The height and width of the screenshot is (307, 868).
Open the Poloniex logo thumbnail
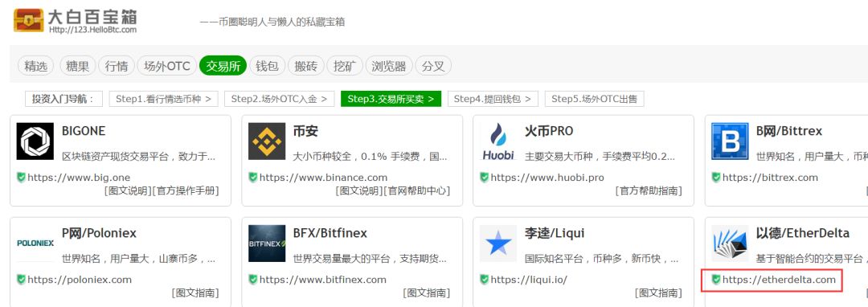(x=35, y=244)
